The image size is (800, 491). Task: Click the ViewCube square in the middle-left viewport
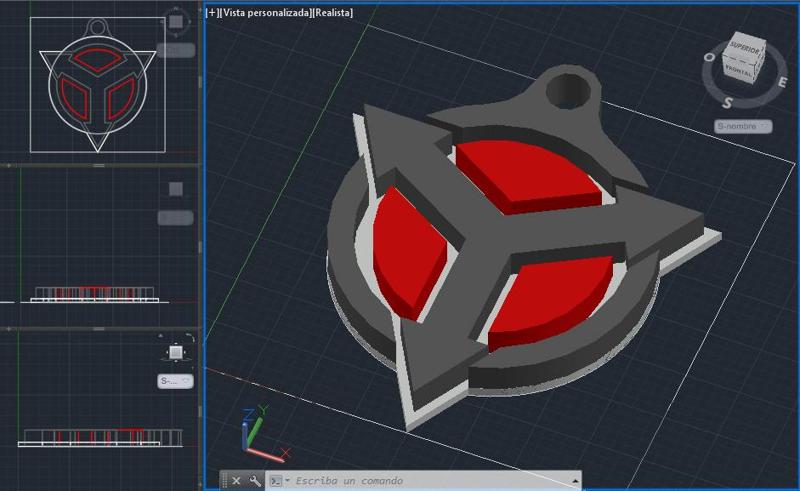[176, 189]
